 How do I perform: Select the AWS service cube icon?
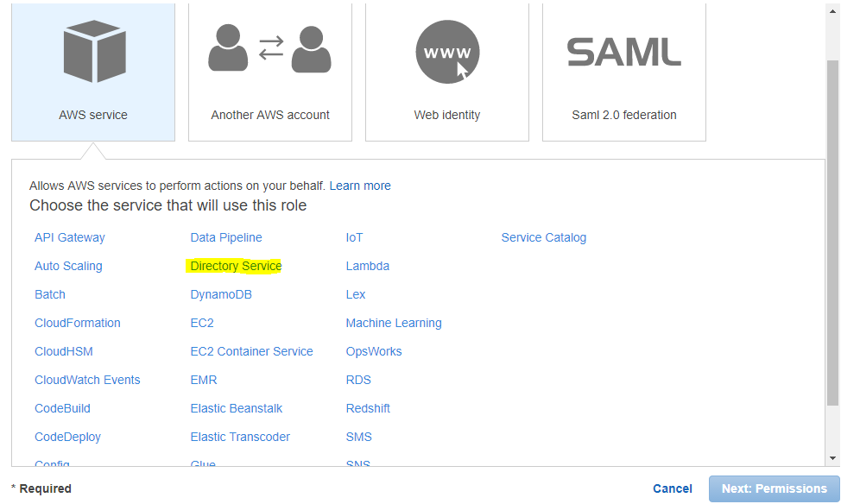coord(94,52)
